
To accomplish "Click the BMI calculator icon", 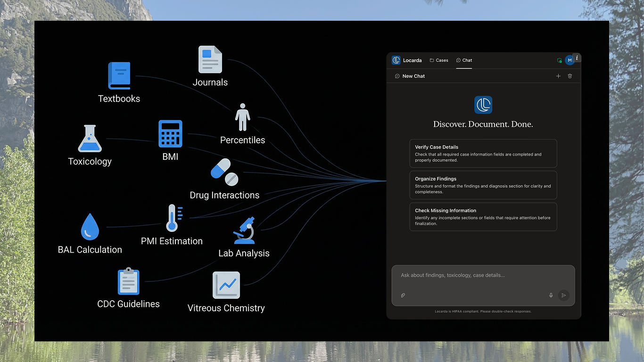I will [170, 134].
